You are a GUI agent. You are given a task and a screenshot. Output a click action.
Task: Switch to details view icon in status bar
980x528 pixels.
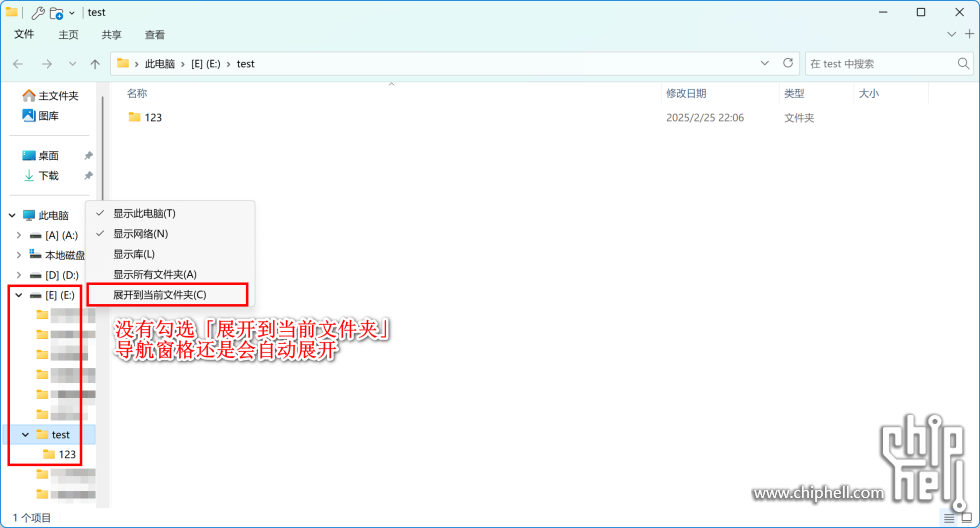[x=949, y=518]
